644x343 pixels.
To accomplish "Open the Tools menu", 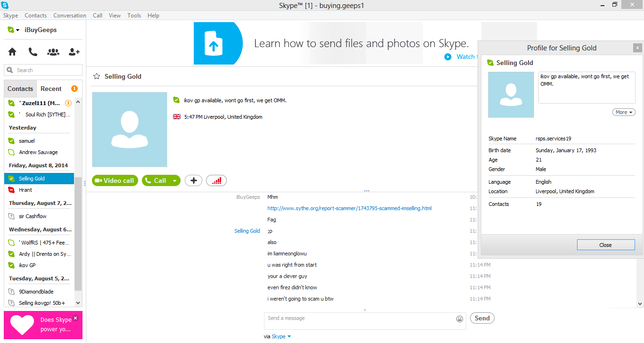I will (134, 16).
